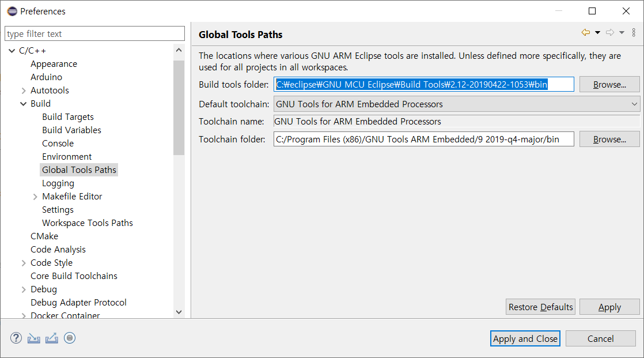Click the Restore Defaults button
This screenshot has width=644, height=358.
540,307
